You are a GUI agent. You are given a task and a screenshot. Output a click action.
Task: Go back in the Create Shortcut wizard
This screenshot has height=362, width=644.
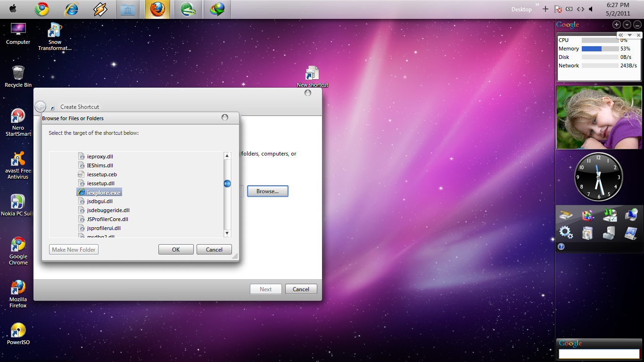[x=41, y=107]
